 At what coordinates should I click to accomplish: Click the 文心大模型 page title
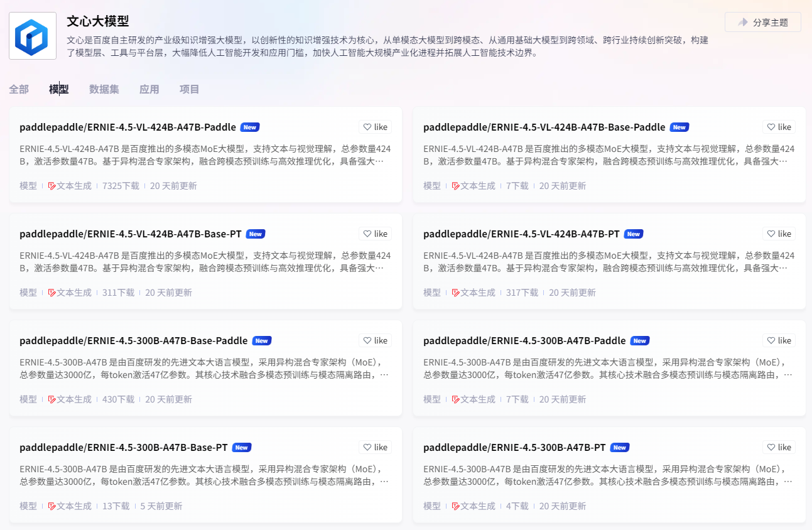pyautogui.click(x=98, y=21)
